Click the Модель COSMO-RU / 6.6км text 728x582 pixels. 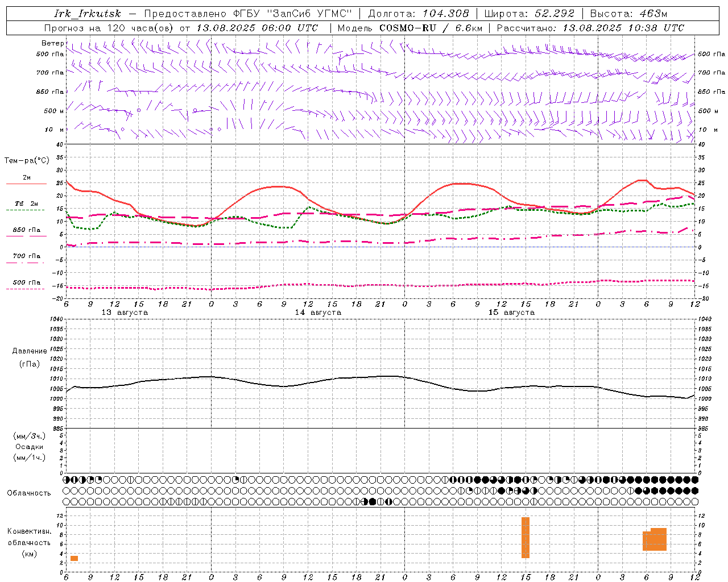pyautogui.click(x=410, y=28)
